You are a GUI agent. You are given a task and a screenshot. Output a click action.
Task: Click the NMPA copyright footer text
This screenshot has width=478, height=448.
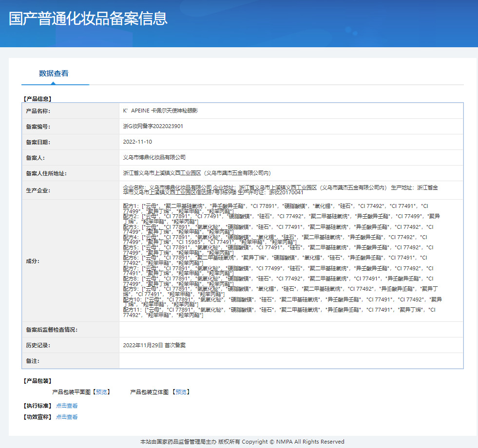tap(239, 441)
